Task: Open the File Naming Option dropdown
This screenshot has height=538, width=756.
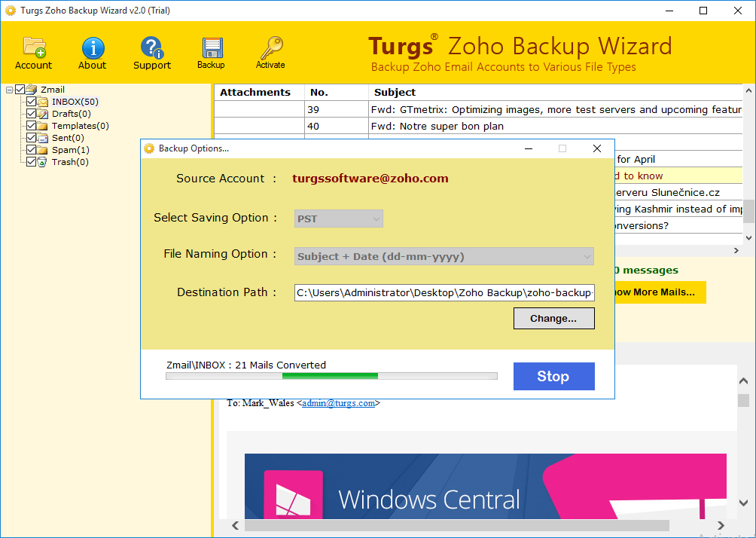Action: point(444,256)
